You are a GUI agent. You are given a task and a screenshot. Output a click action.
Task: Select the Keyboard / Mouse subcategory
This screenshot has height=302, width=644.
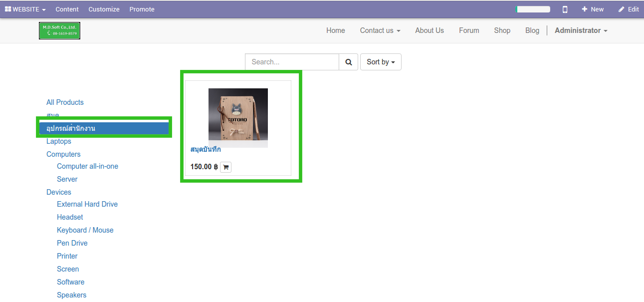(85, 230)
